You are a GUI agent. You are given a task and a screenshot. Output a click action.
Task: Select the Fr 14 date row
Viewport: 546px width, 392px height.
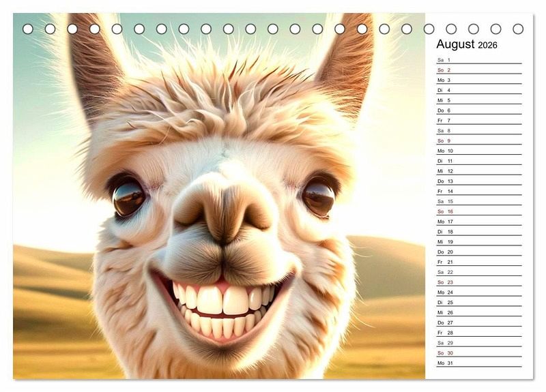(478, 192)
